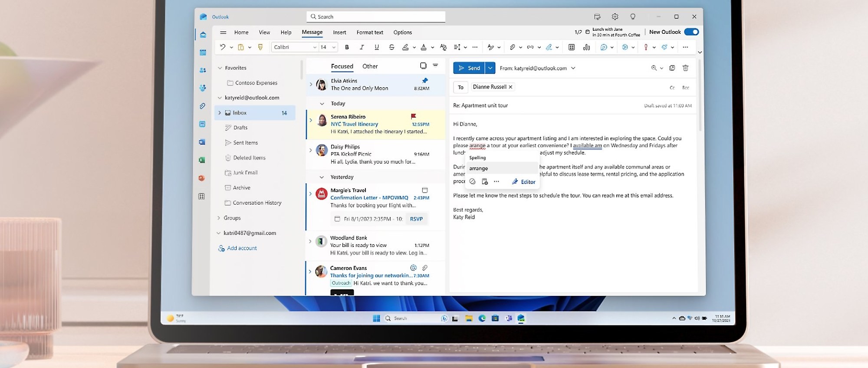Open the My Day icon in title bar
Image resolution: width=868 pixels, height=368 pixels.
click(597, 16)
